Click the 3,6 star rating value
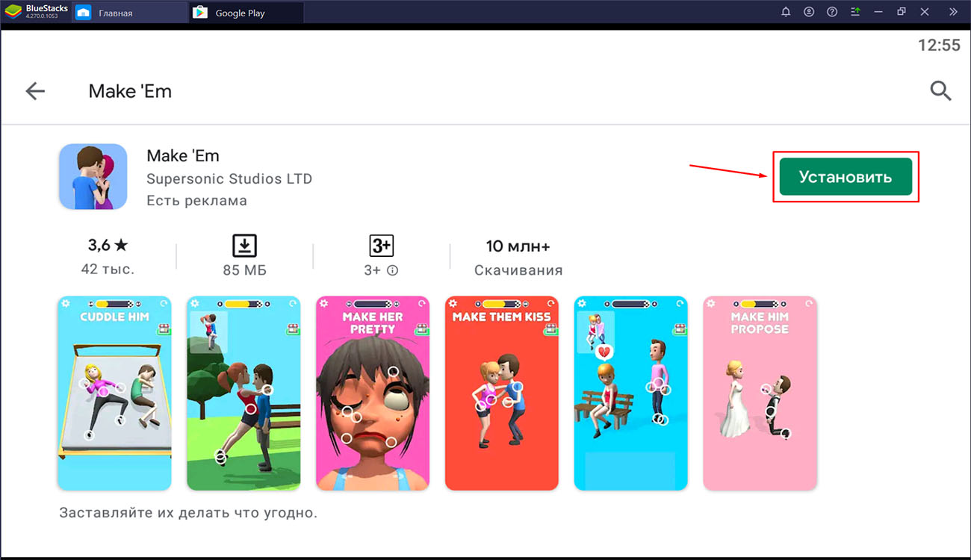971x560 pixels. pyautogui.click(x=108, y=245)
